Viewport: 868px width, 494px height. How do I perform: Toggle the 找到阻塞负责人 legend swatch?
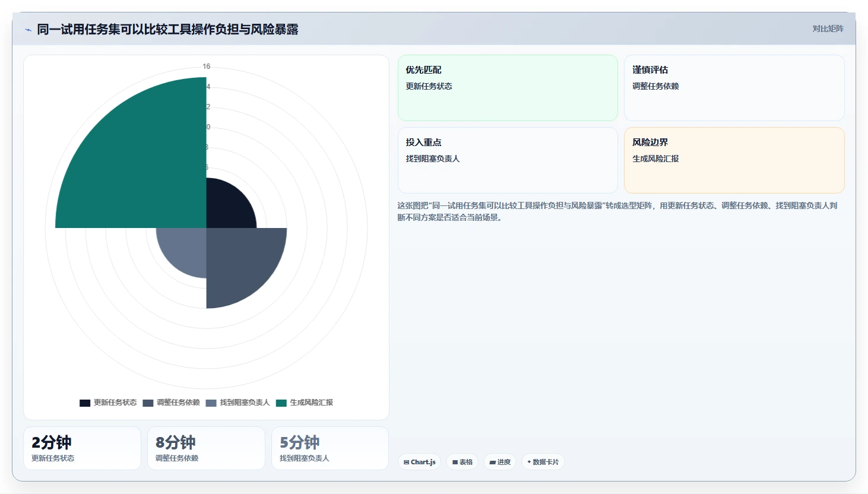[211, 403]
